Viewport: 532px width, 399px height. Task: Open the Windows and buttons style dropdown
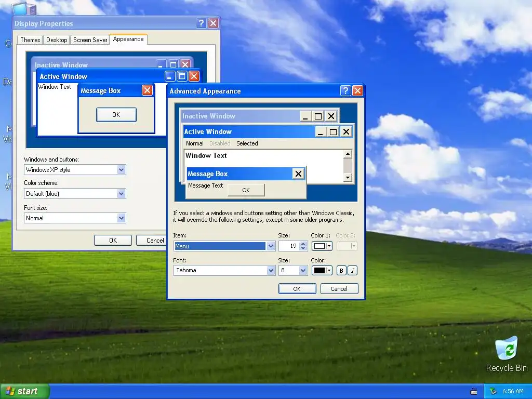tap(122, 170)
